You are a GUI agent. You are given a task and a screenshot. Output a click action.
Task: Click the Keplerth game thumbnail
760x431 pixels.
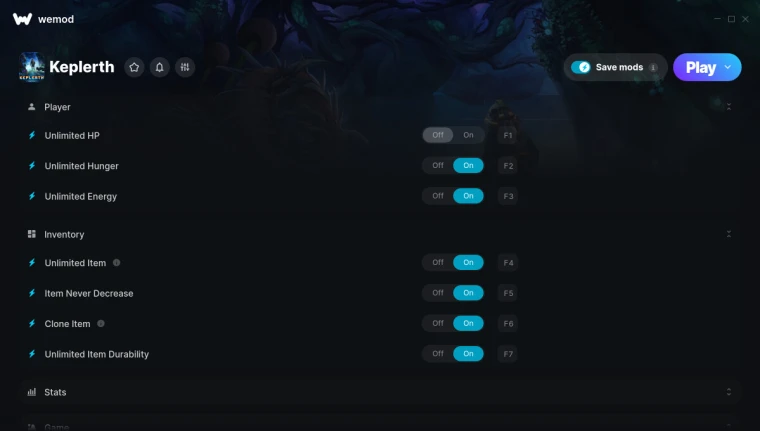coord(32,67)
